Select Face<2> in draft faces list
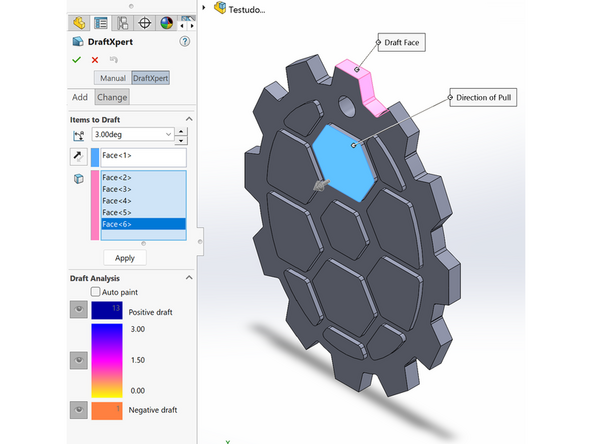592x444 pixels. click(143, 177)
